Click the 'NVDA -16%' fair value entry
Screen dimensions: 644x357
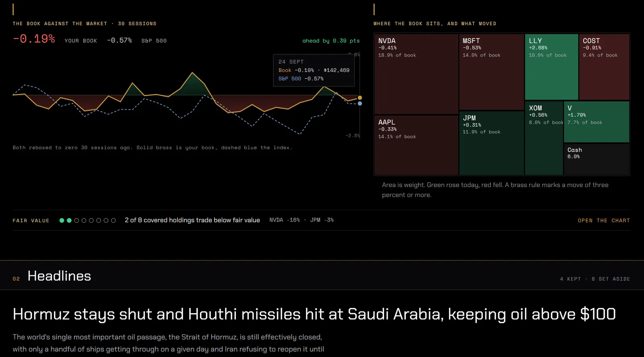pyautogui.click(x=285, y=220)
